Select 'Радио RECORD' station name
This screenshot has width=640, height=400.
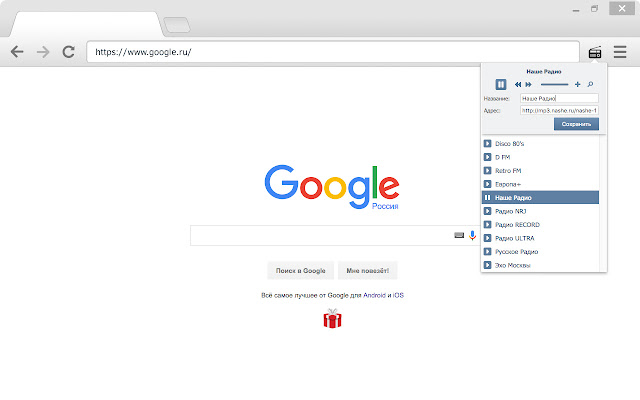click(x=517, y=224)
